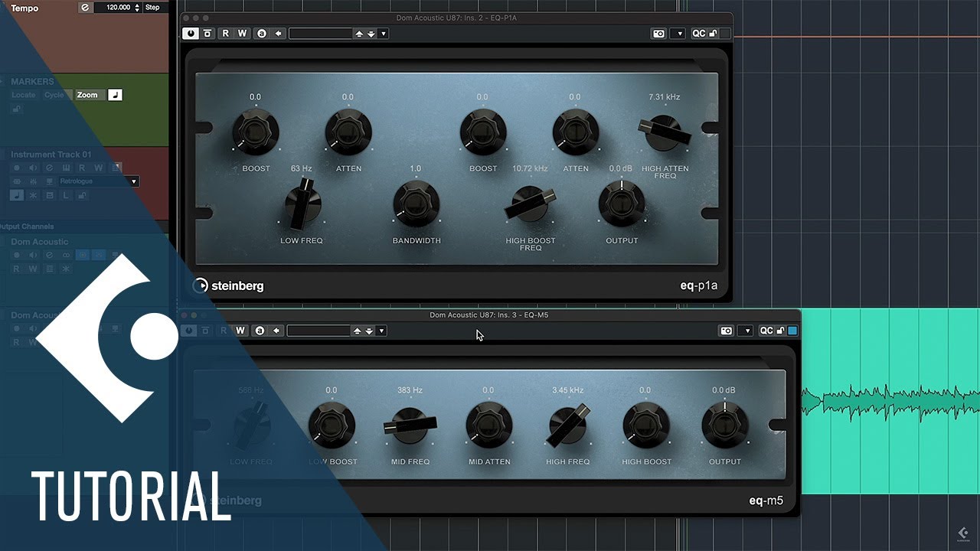Click the preset name field in EQ-M5

click(318, 331)
